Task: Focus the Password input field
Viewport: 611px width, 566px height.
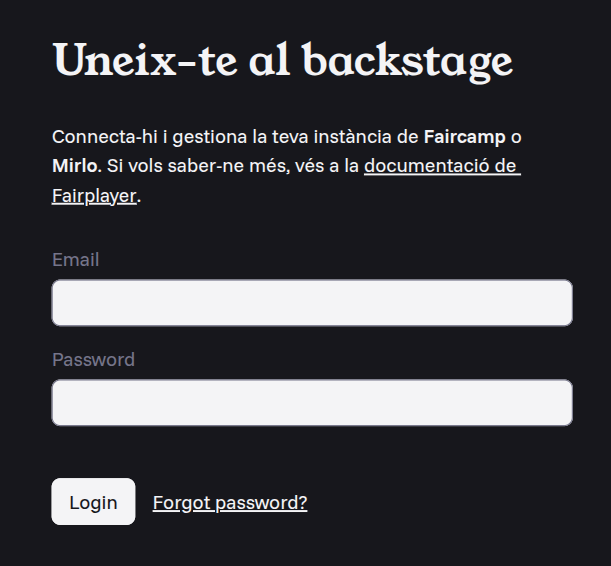Action: coord(312,402)
